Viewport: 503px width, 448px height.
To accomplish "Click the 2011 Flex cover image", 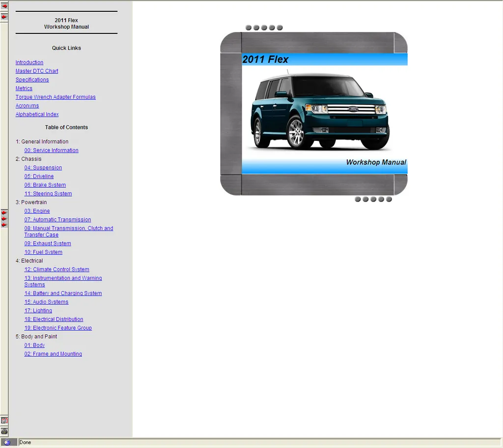I will 314,113.
